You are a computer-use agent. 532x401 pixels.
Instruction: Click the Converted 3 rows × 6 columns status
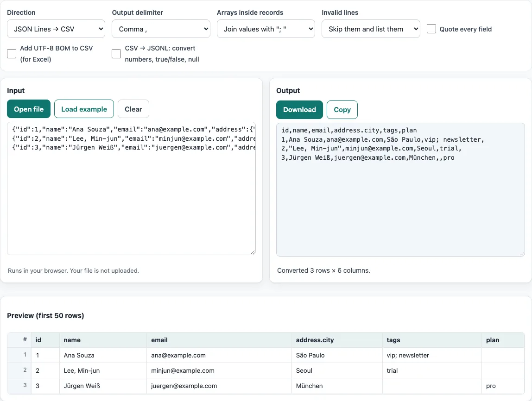point(323,270)
